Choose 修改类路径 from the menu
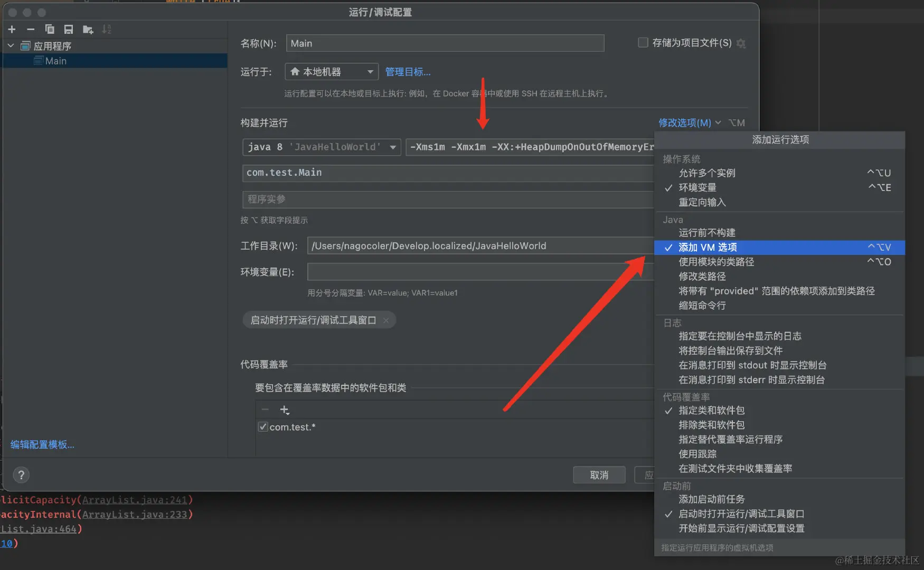 click(779, 277)
